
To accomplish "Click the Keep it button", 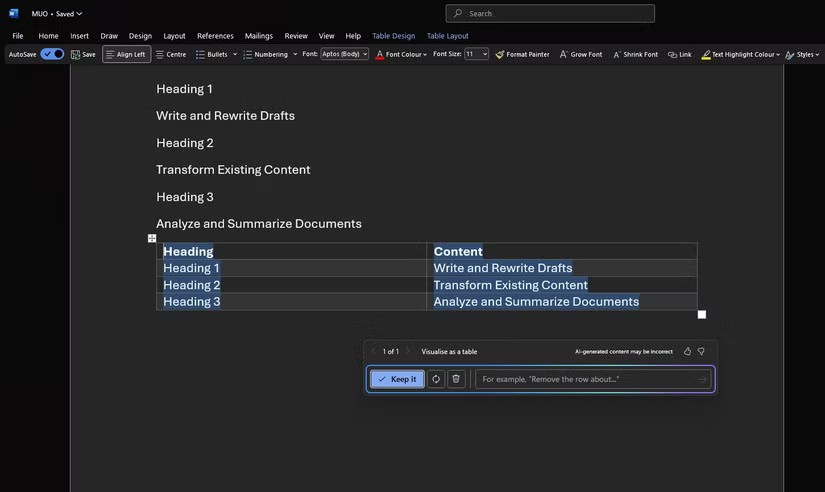I will pos(397,379).
